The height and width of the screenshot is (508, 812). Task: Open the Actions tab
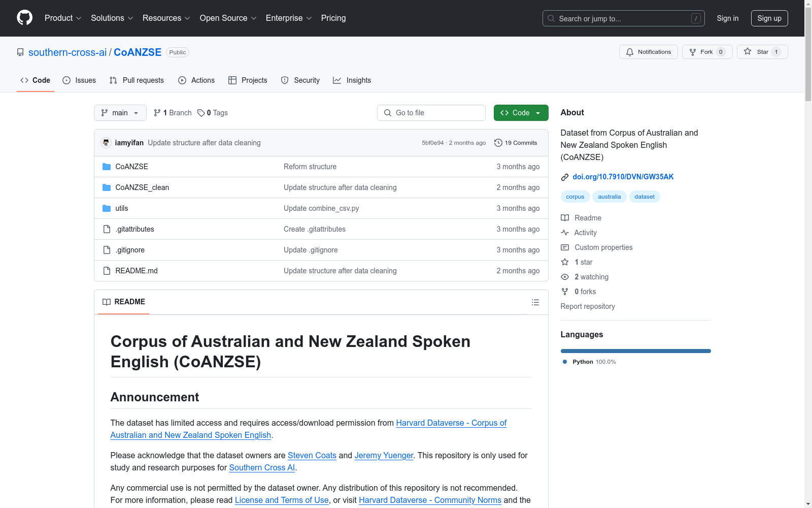tap(196, 80)
